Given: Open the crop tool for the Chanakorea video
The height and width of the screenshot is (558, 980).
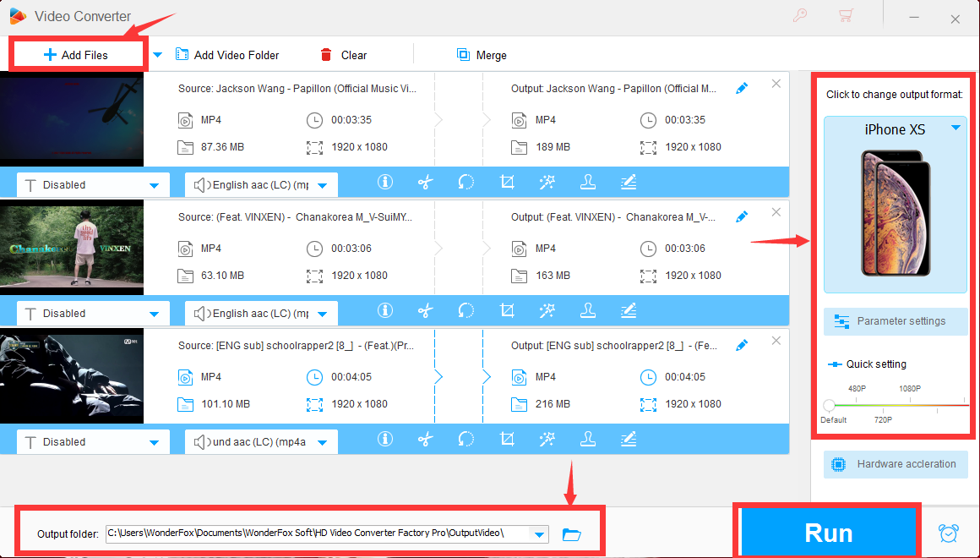Looking at the screenshot, I should point(507,311).
